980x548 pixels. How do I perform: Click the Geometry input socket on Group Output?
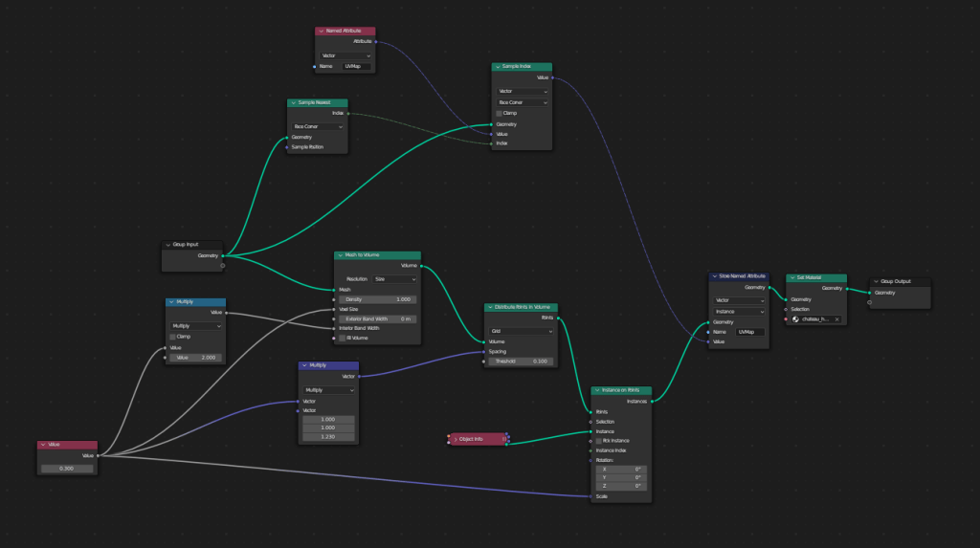[x=870, y=293]
